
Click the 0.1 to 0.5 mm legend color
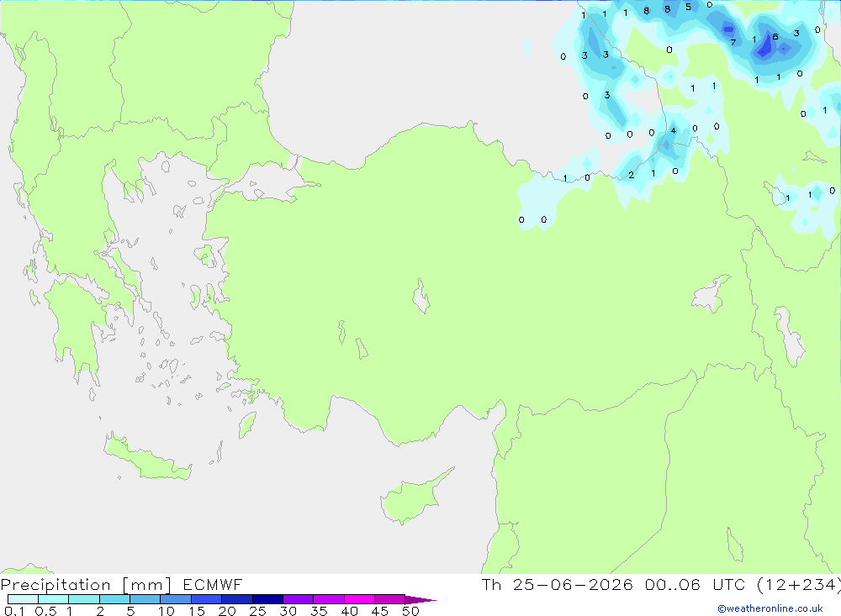click(x=23, y=599)
